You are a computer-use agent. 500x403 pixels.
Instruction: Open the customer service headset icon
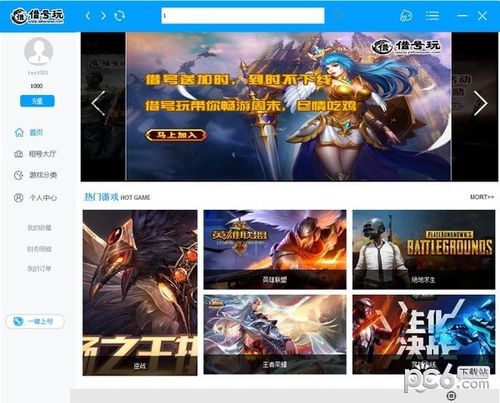click(x=406, y=16)
